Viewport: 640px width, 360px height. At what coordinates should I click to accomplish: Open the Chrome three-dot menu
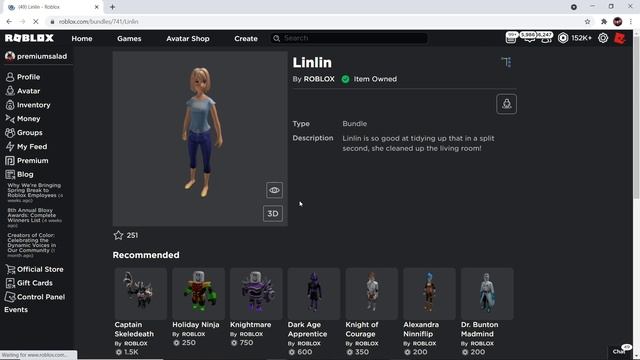click(x=631, y=22)
